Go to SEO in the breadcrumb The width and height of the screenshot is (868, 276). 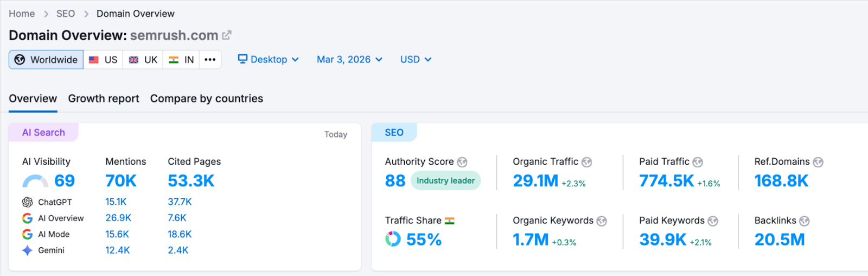tap(66, 14)
